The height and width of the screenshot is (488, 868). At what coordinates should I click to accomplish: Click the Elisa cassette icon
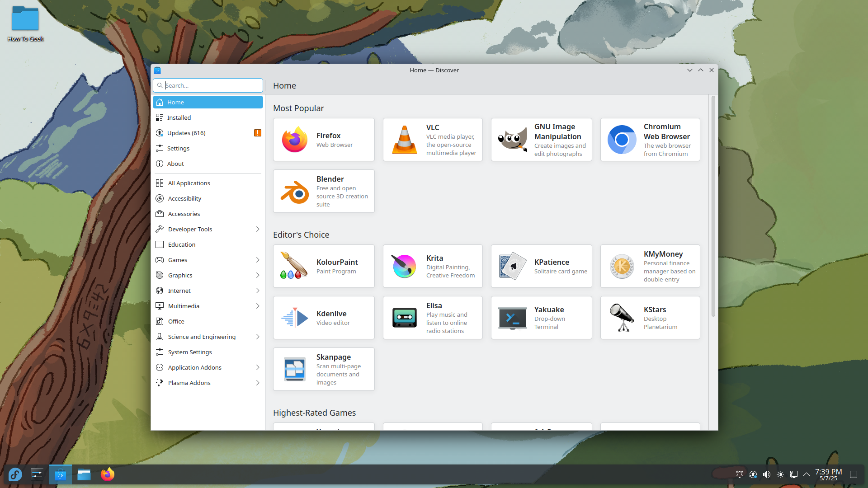pos(404,318)
